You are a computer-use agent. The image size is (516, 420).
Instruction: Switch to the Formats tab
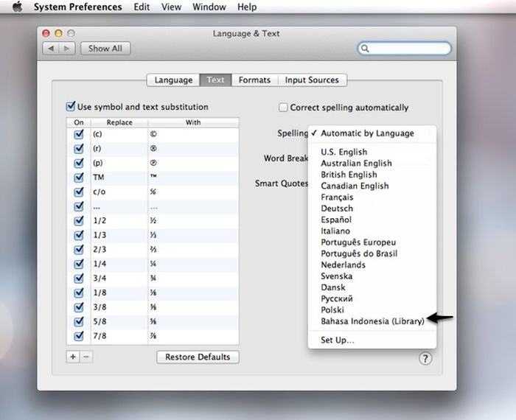pos(254,80)
